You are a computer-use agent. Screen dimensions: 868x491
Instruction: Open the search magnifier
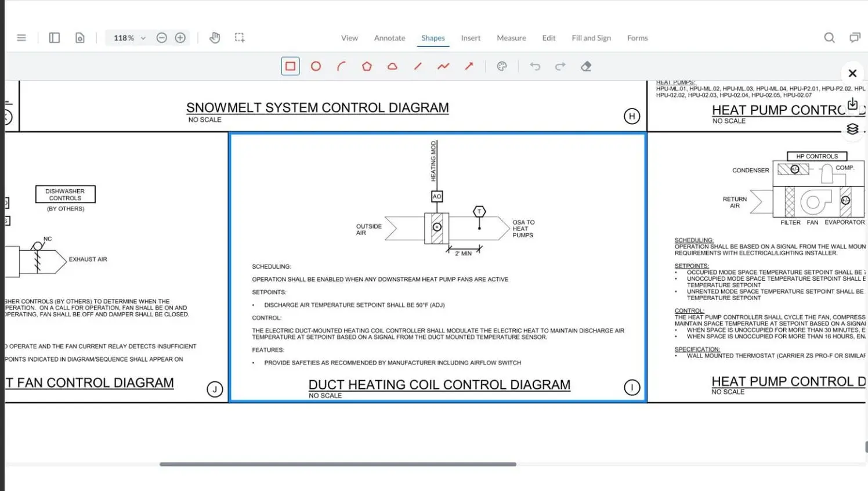tap(830, 38)
